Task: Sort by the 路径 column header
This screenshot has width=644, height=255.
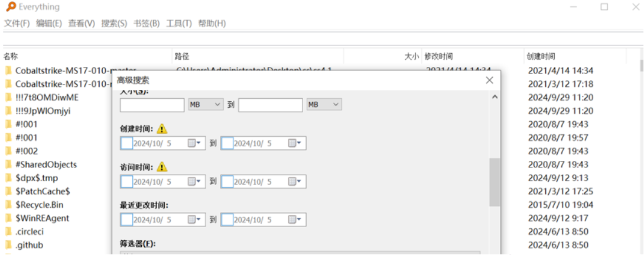Action: 258,56
